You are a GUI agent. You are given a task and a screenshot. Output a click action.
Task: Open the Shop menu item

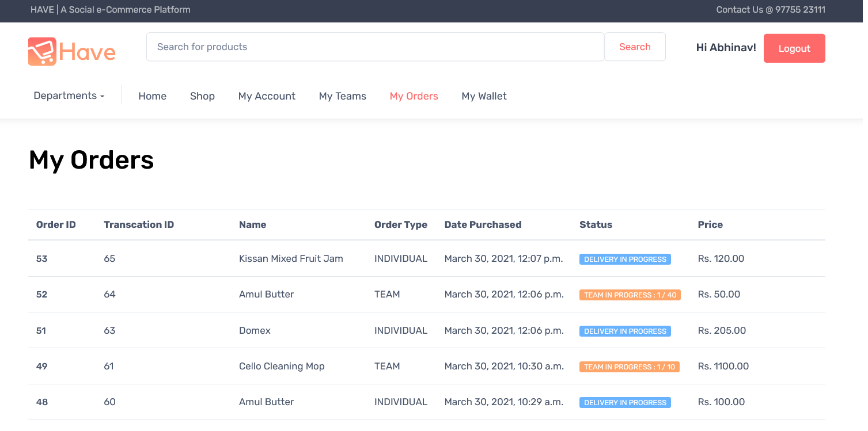202,96
